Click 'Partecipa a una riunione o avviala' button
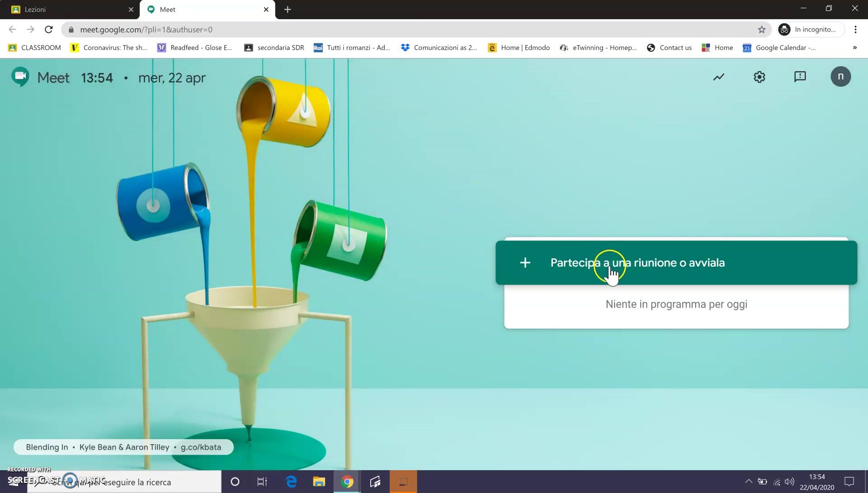The width and height of the screenshot is (868, 493). pyautogui.click(x=676, y=263)
